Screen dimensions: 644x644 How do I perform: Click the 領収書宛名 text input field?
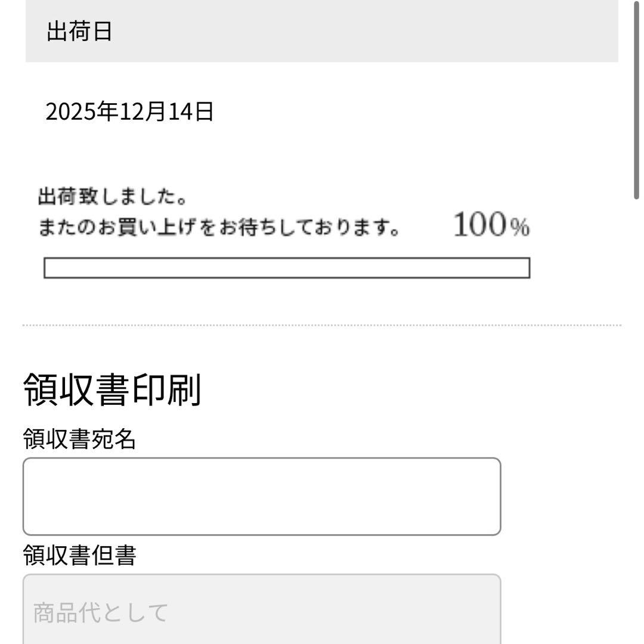(261, 496)
